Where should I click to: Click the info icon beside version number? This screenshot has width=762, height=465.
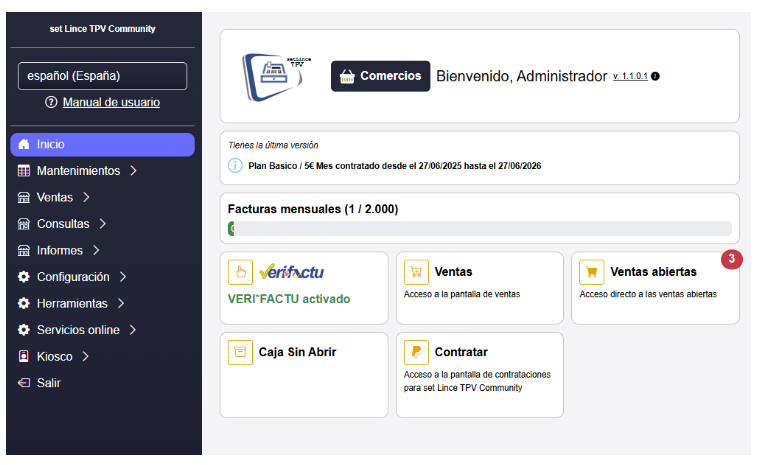pos(656,77)
